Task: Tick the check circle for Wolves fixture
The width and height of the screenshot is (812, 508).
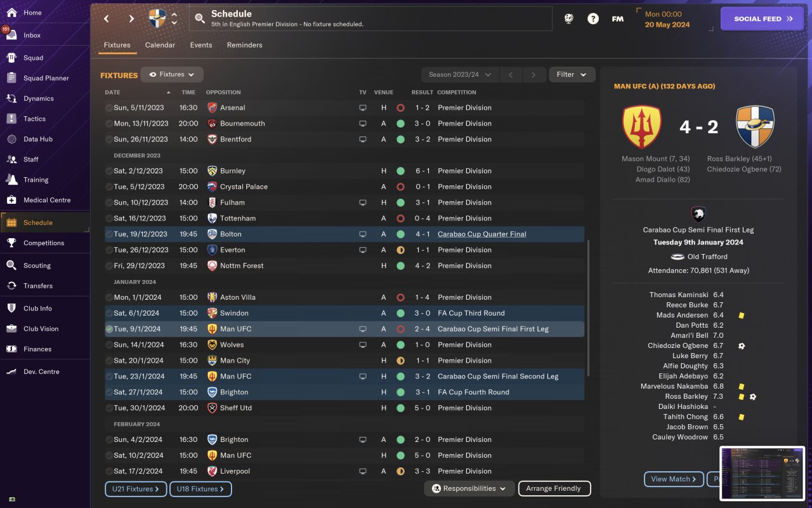Action: [109, 345]
